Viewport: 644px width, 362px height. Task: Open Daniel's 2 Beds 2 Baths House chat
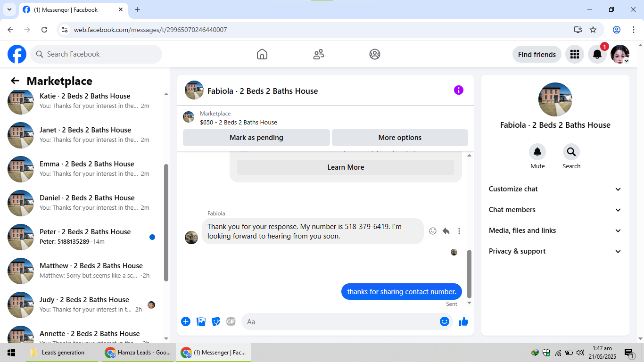click(85, 203)
